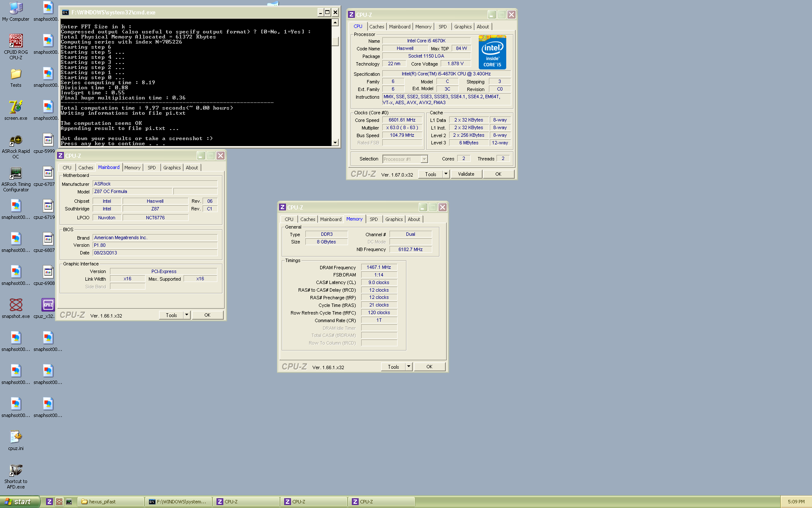Click the tRFC value 120 clocks
Viewport: 812px width, 508px height.
coord(379,313)
